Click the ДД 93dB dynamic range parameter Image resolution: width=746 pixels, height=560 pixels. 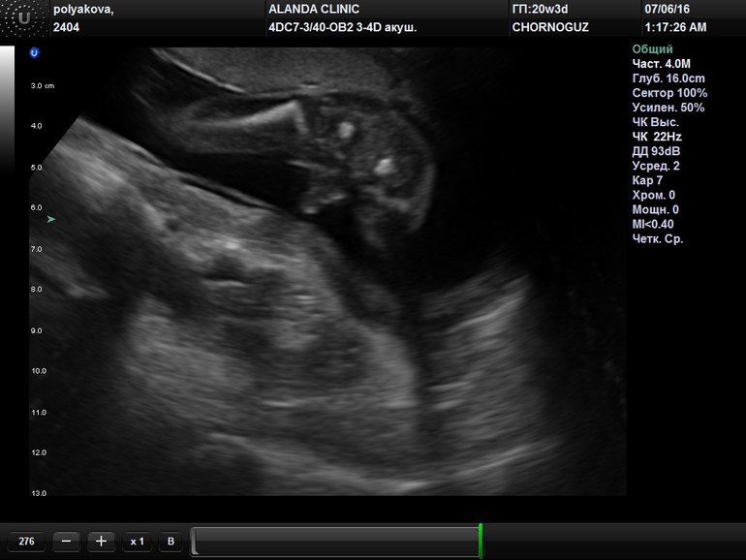pos(655,151)
